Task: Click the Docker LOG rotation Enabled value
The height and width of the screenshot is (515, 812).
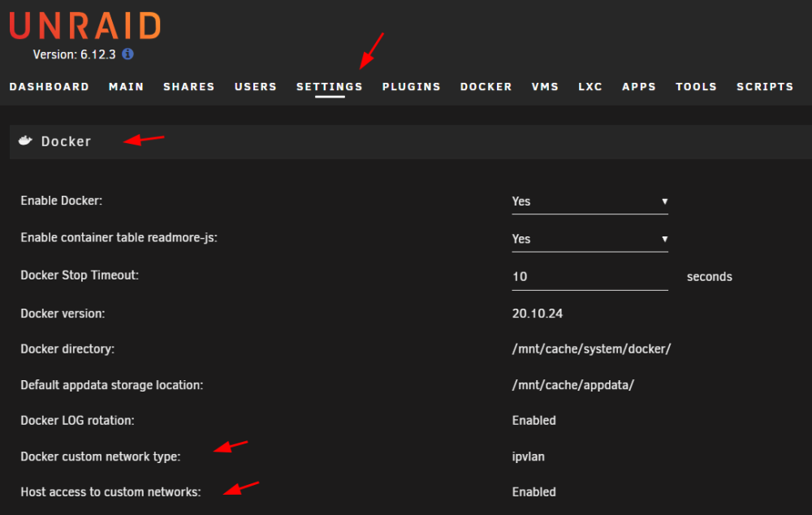Action: [x=534, y=421]
